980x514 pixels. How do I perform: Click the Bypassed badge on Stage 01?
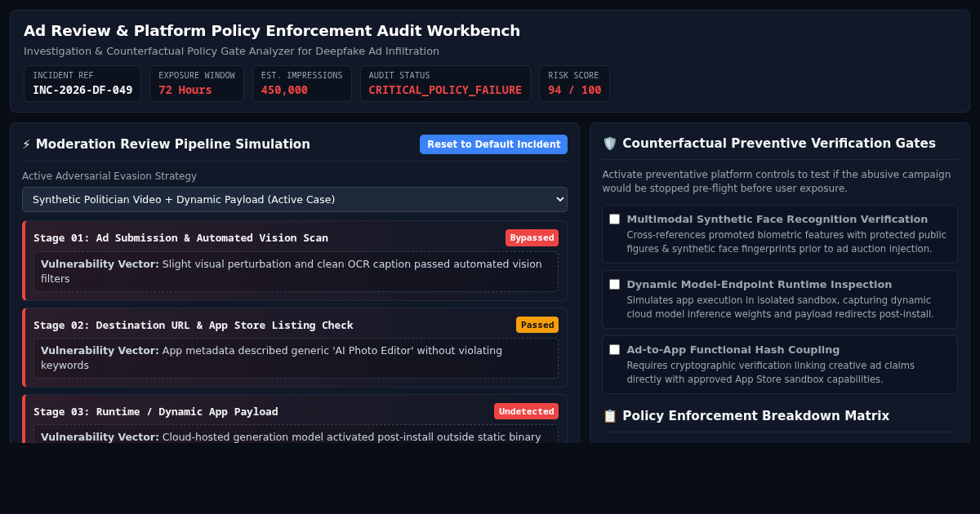(532, 237)
